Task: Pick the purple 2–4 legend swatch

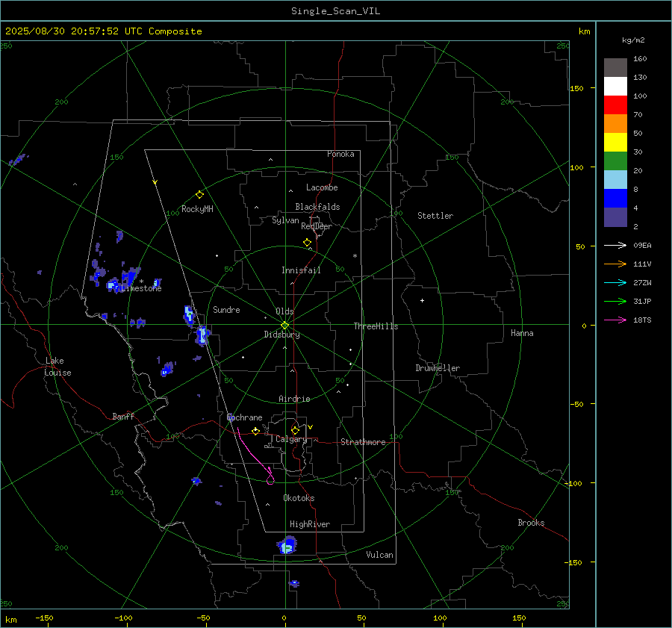Action: pyautogui.click(x=615, y=217)
